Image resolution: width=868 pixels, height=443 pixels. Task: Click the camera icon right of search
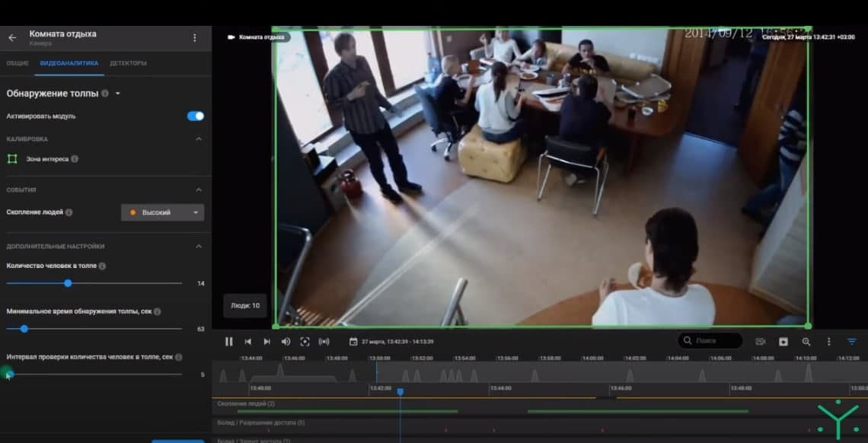point(760,342)
